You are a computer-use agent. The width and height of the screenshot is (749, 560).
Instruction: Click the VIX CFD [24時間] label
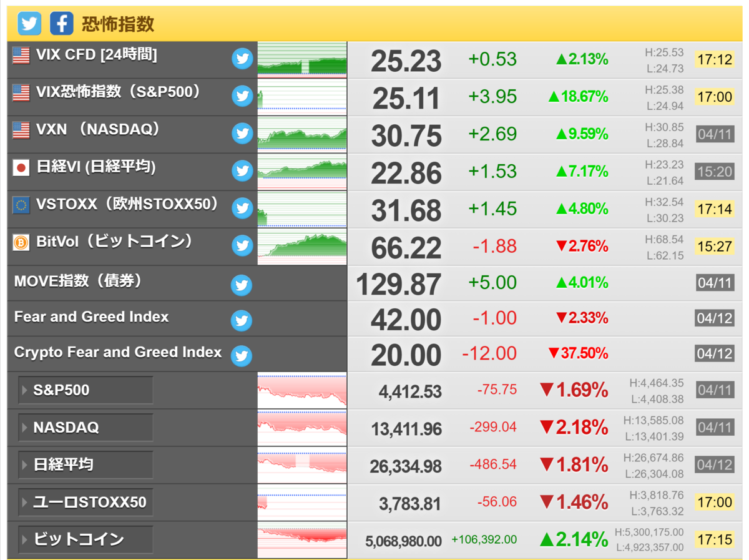(x=97, y=55)
